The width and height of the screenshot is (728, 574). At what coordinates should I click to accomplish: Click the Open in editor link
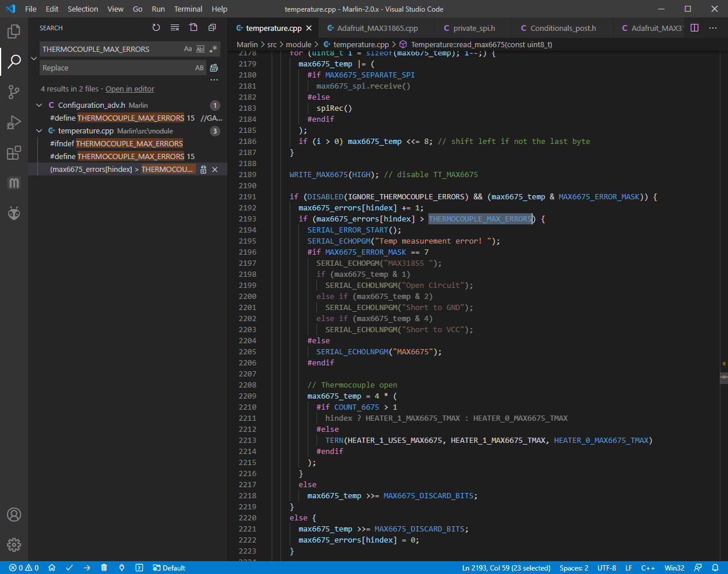point(129,89)
